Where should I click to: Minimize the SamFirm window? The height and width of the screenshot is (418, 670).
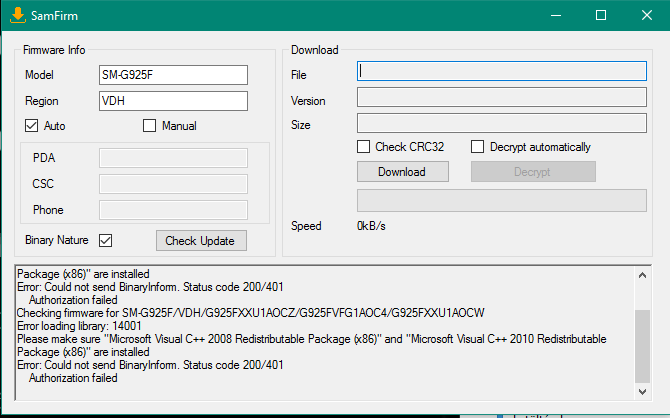coord(556,15)
